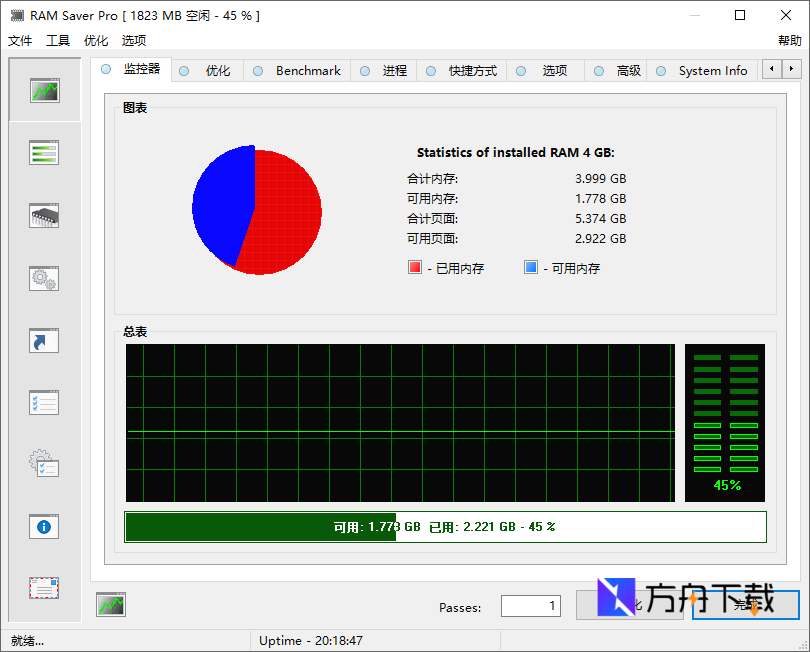The width and height of the screenshot is (810, 652).
Task: Open the Processes gears icon in sidebar
Action: pyautogui.click(x=44, y=279)
